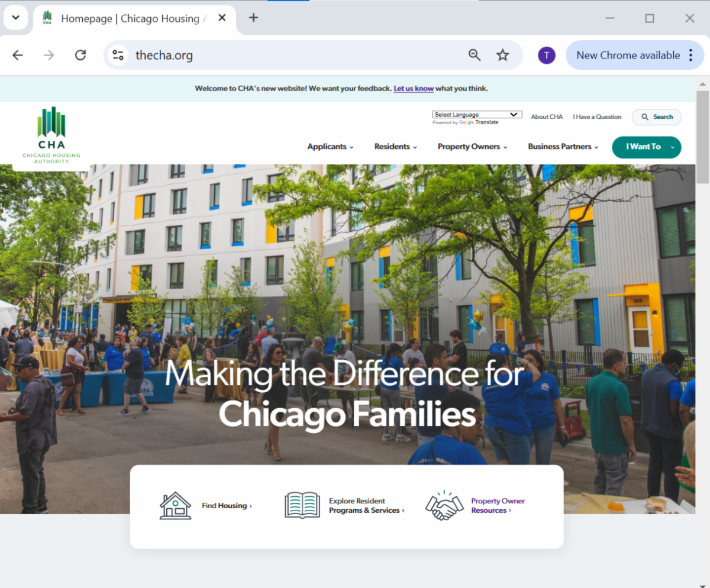710x588 pixels.
Task: Click the zoom magnifier icon in address bar
Action: tap(475, 55)
